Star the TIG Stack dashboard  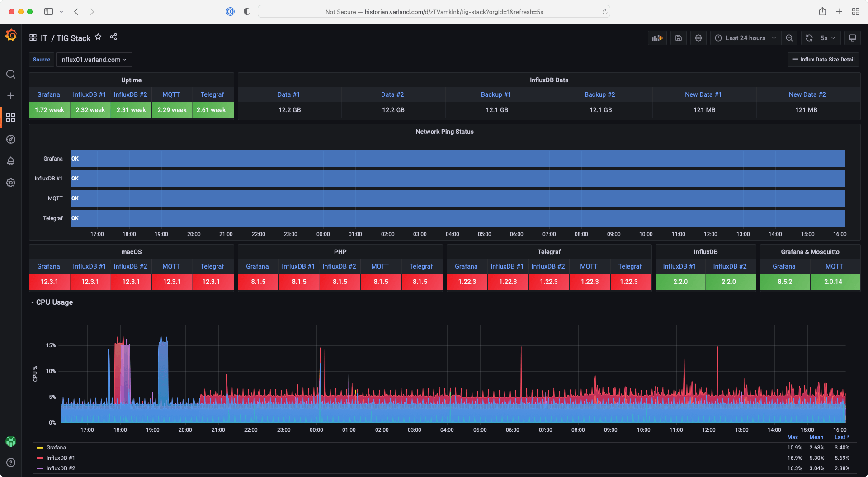tap(98, 37)
